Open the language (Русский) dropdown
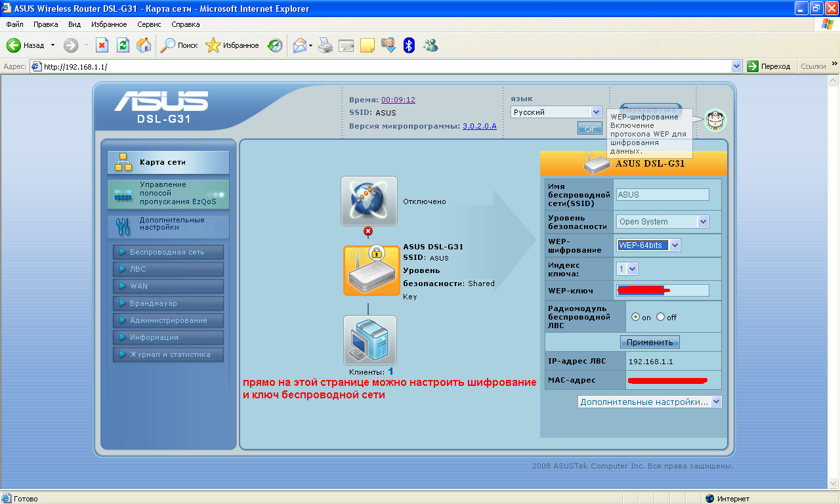Image resolution: width=840 pixels, height=504 pixels. pyautogui.click(x=556, y=112)
